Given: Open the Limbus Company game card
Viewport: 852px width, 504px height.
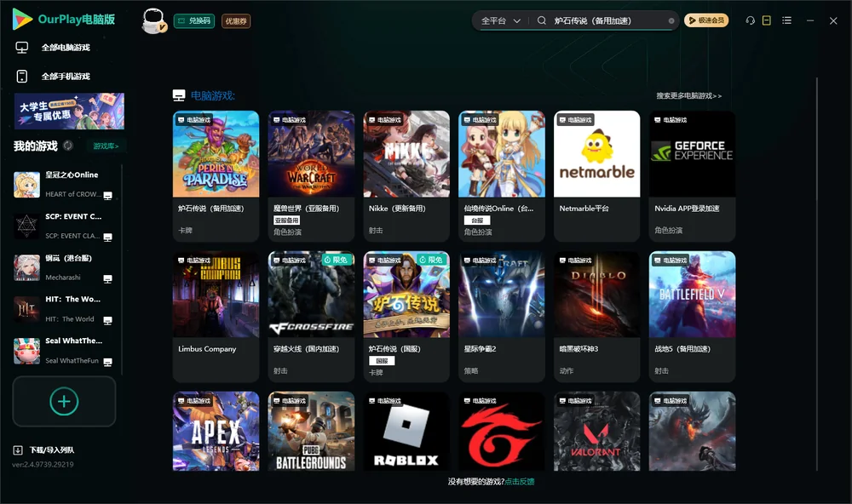Looking at the screenshot, I should click(216, 317).
